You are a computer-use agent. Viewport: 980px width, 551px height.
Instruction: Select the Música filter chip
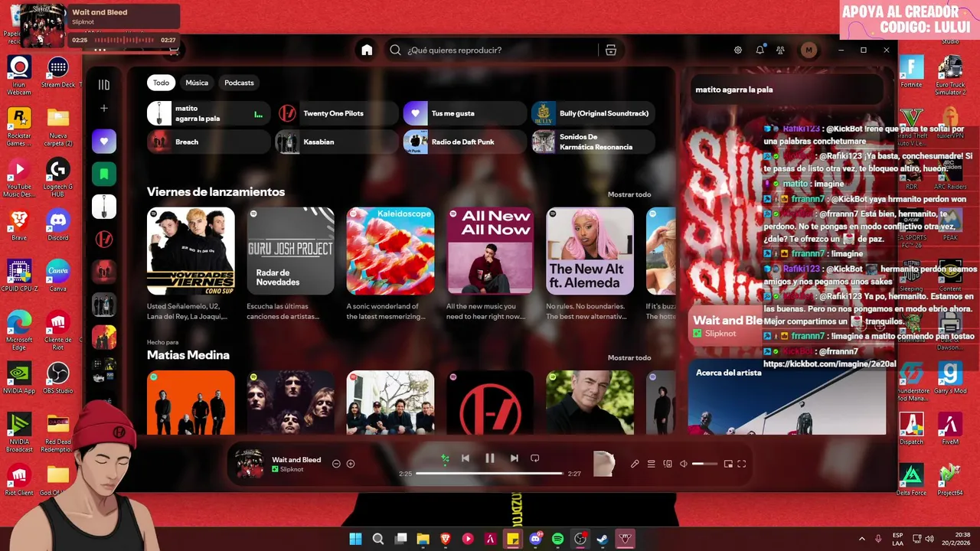(197, 83)
